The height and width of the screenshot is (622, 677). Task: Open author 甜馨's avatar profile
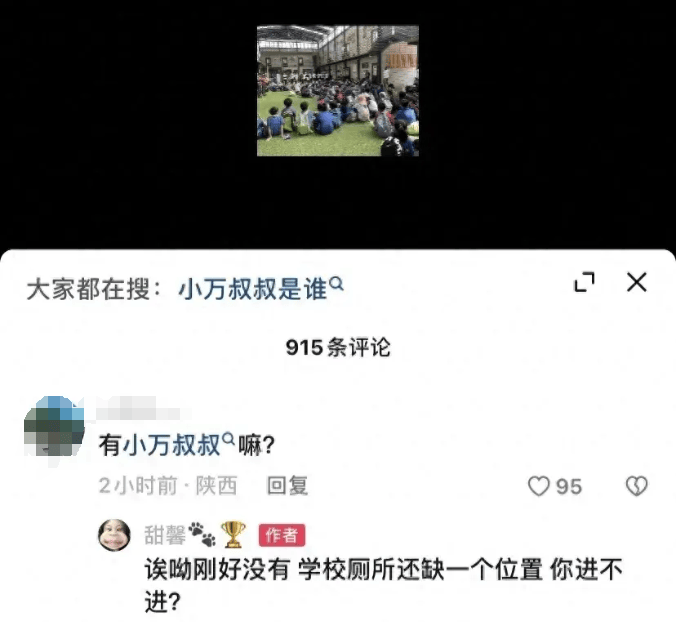[x=114, y=535]
